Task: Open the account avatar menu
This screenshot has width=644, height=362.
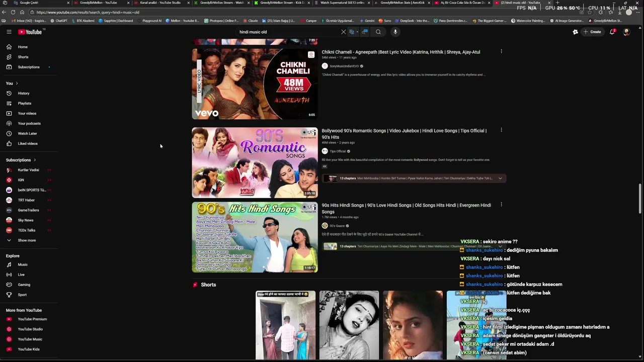Action: (x=626, y=32)
